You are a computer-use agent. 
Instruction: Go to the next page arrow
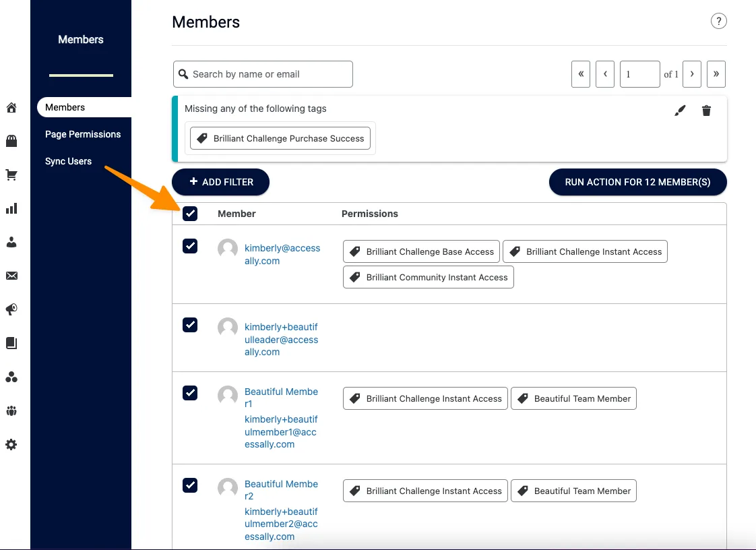[x=692, y=74]
